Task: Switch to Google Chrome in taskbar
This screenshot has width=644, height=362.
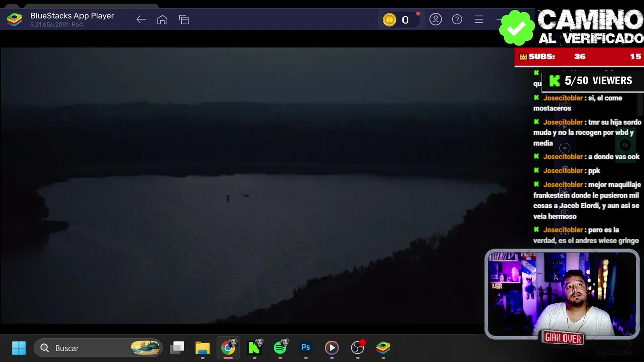Action: (228, 348)
